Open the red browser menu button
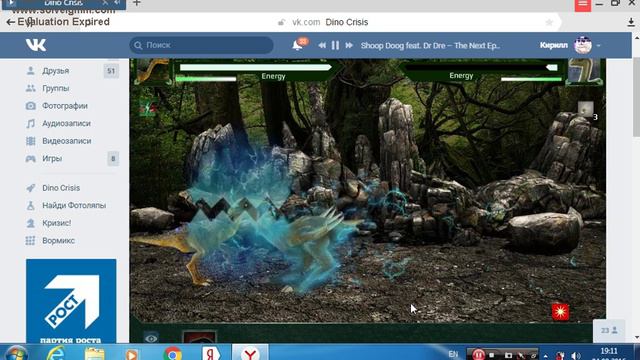The width and height of the screenshot is (640, 360). point(583,4)
